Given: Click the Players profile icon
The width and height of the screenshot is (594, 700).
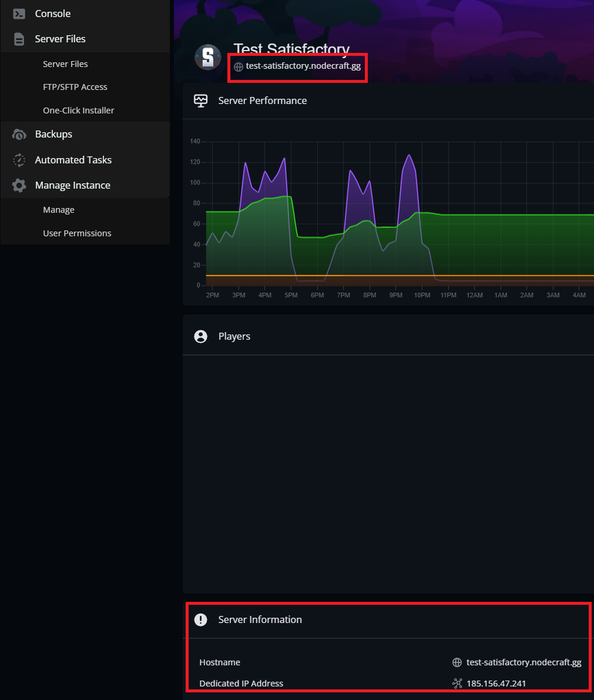Looking at the screenshot, I should coord(200,336).
